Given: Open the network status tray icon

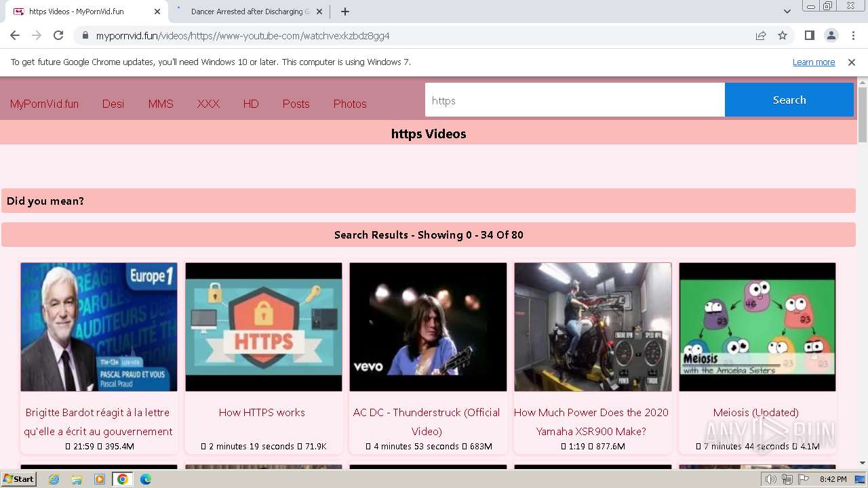Looking at the screenshot, I should 787,479.
